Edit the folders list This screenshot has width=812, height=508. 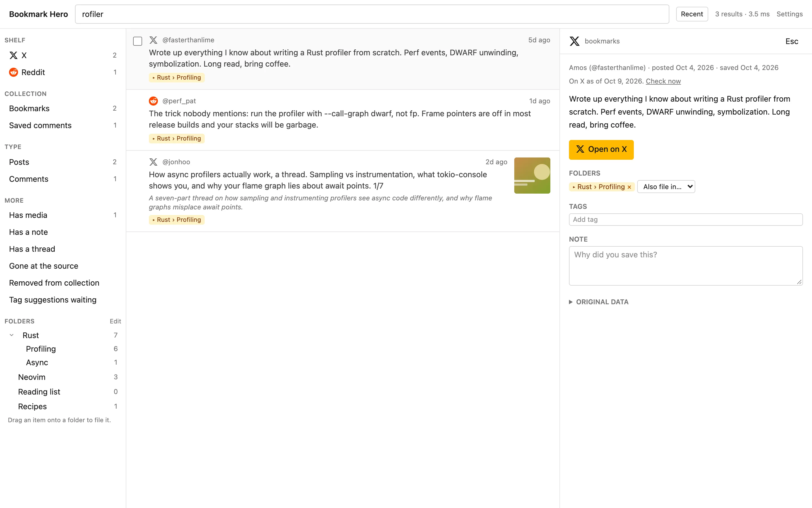[115, 321]
